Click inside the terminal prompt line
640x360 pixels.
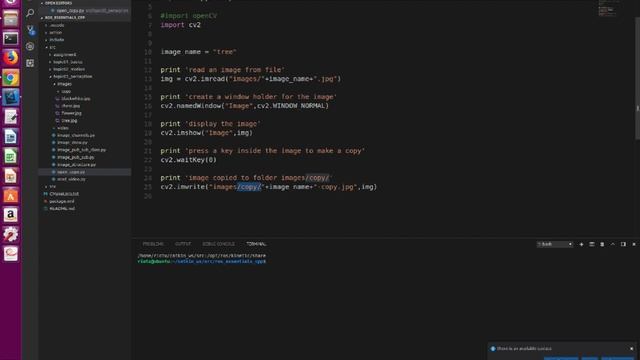coord(202,262)
